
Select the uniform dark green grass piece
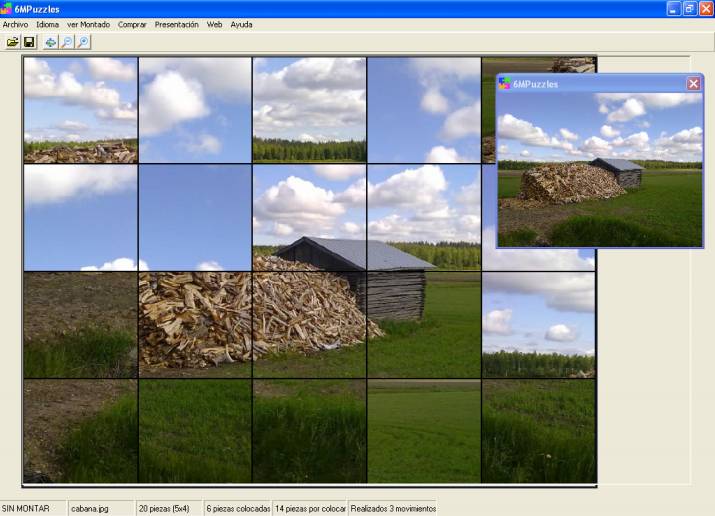(195, 431)
